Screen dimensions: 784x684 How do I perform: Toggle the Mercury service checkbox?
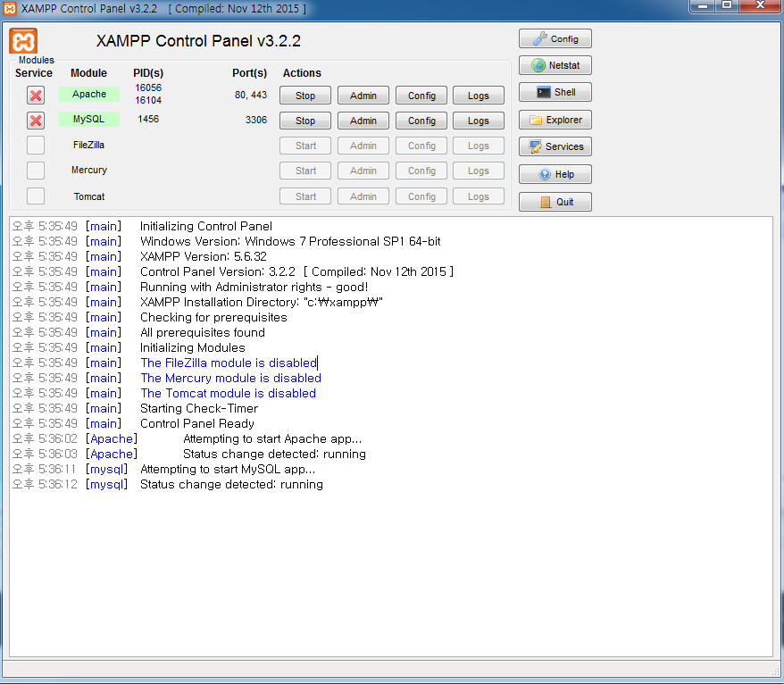(x=36, y=171)
